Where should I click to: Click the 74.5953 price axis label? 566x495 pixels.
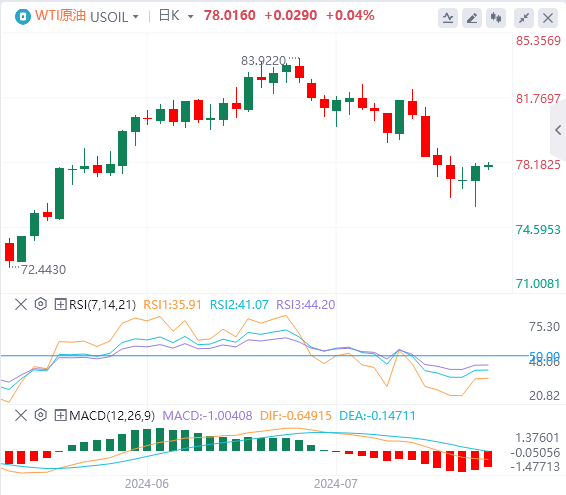(538, 230)
